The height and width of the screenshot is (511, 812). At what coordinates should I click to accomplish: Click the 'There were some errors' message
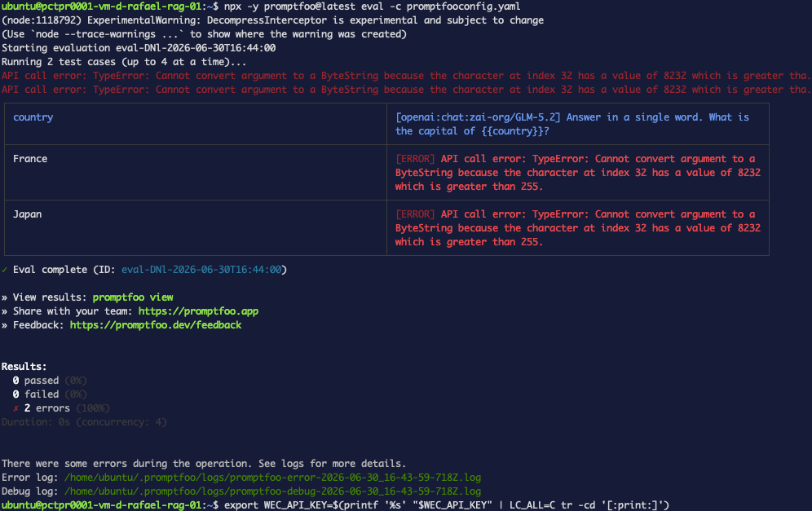click(204, 464)
